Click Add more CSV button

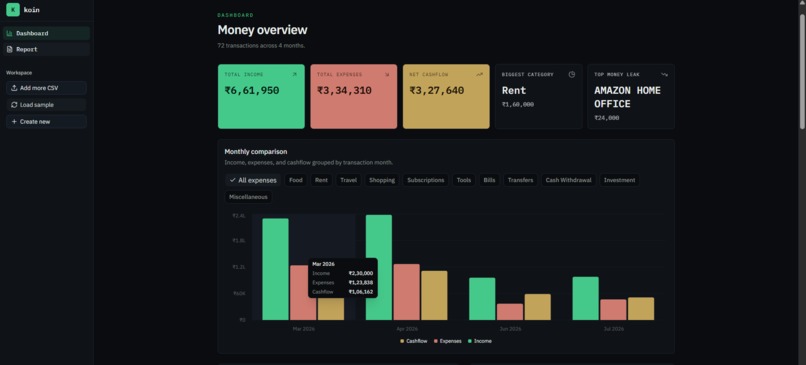coord(46,88)
